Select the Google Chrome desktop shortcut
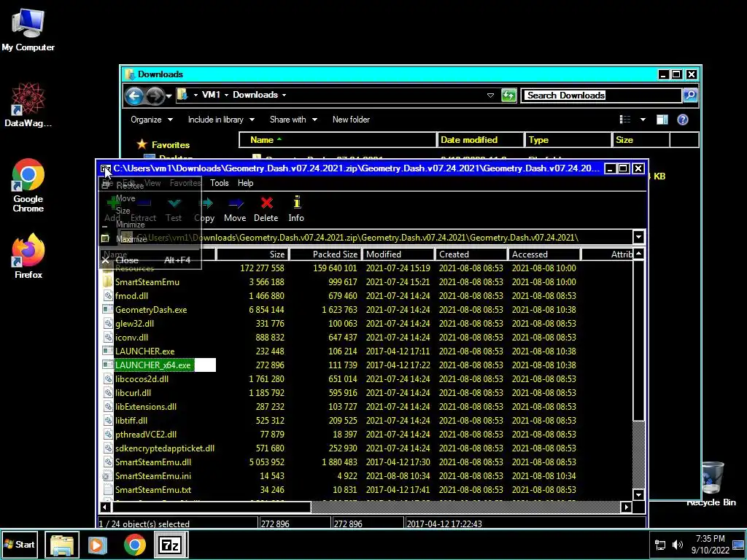 coord(28,185)
